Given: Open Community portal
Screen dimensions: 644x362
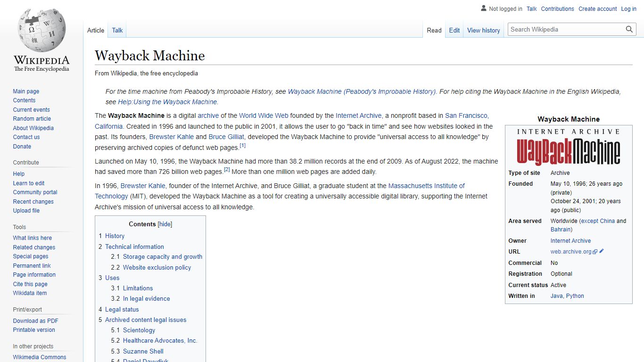Looking at the screenshot, I should pyautogui.click(x=35, y=192).
